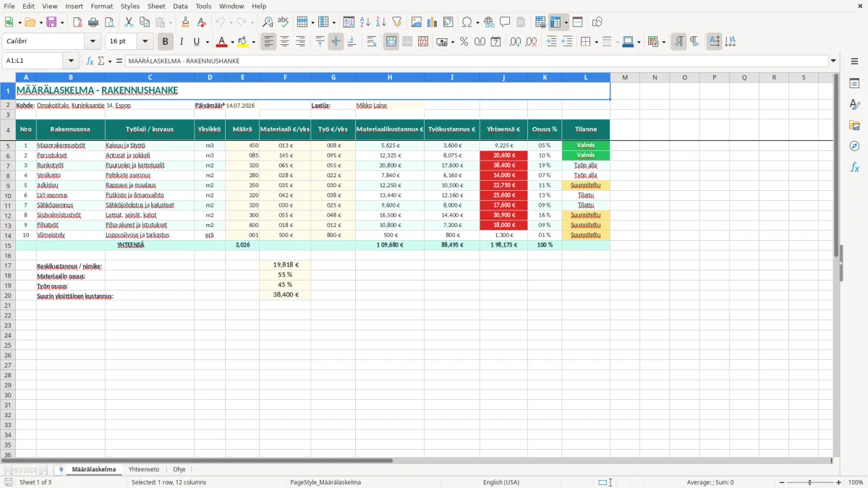Format cells as percent
This screenshot has width=868, height=488.
464,42
